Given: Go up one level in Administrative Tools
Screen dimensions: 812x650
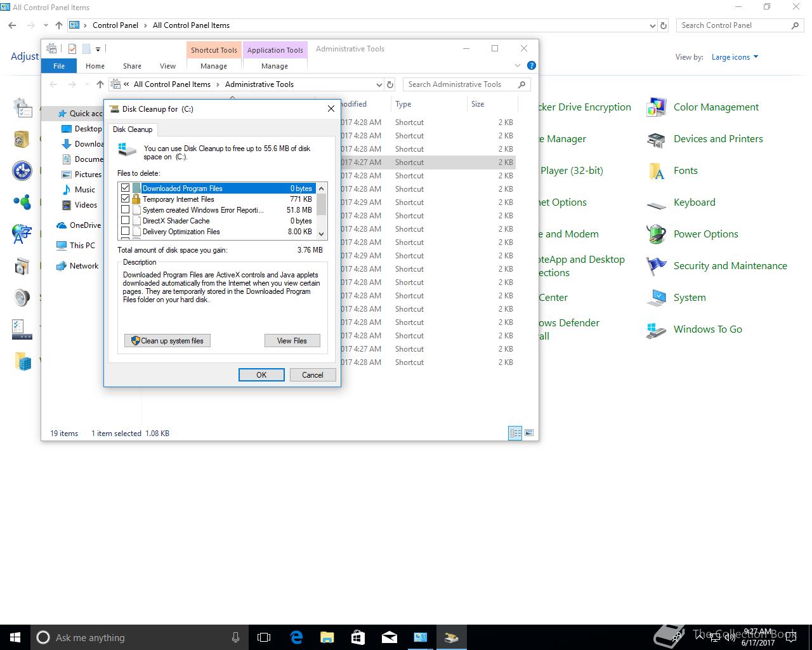Looking at the screenshot, I should pyautogui.click(x=100, y=84).
